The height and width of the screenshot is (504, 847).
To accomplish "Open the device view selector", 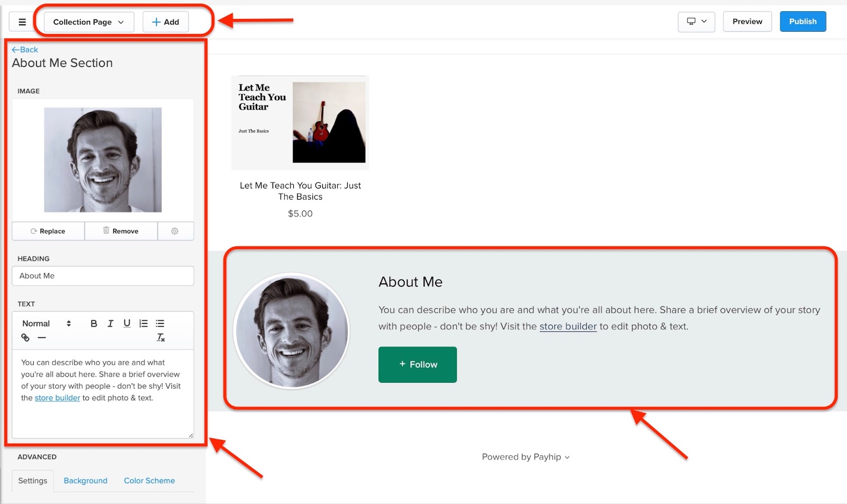I will click(696, 22).
